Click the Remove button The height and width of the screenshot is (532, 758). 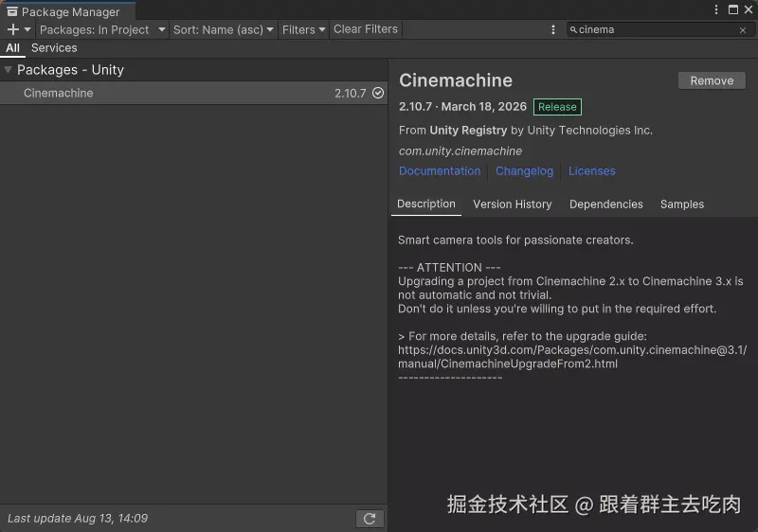click(x=712, y=80)
